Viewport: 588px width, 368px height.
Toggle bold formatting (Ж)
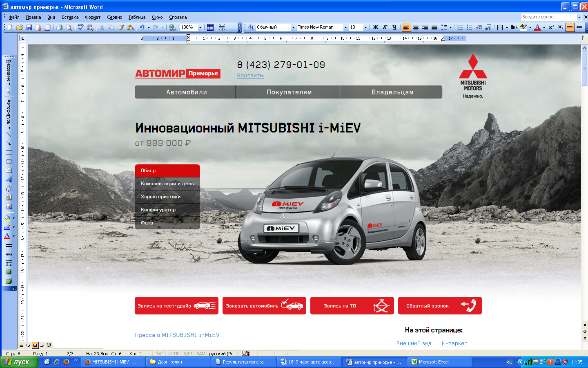click(376, 27)
